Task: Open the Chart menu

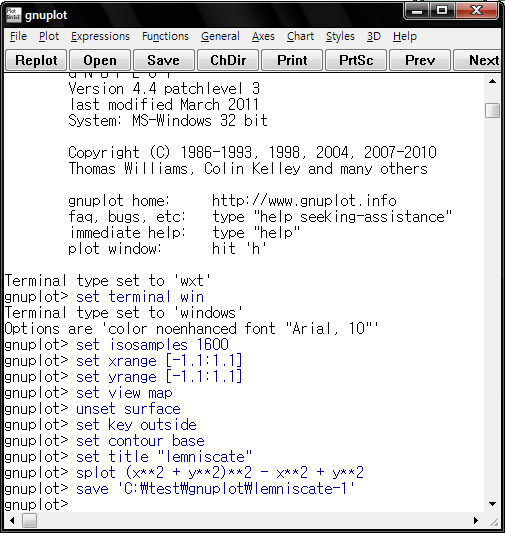Action: pos(300,36)
